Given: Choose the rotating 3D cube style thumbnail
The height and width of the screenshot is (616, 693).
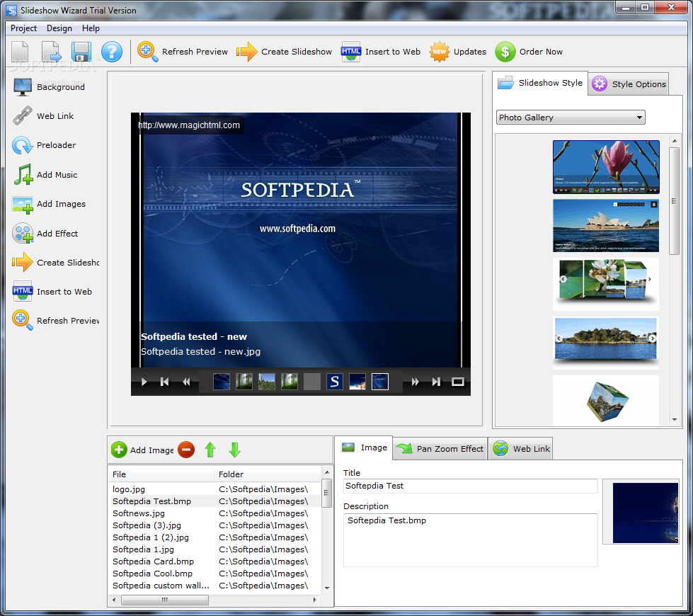Looking at the screenshot, I should coord(606,401).
